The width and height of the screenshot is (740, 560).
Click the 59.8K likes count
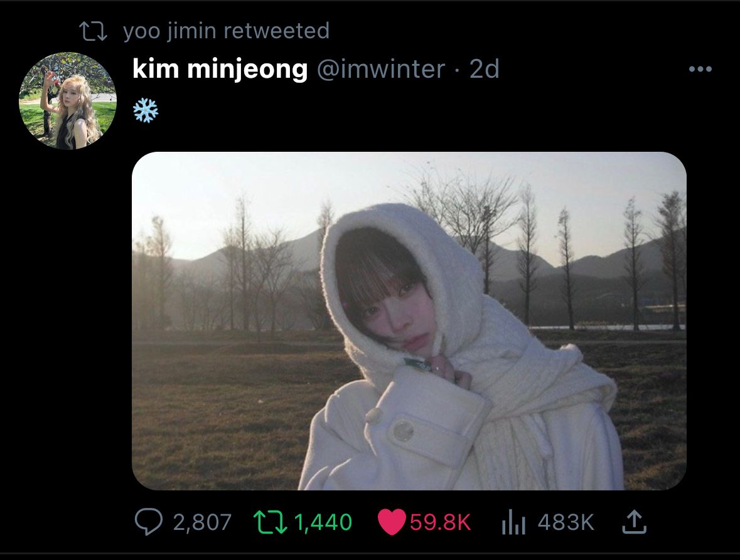[439, 522]
